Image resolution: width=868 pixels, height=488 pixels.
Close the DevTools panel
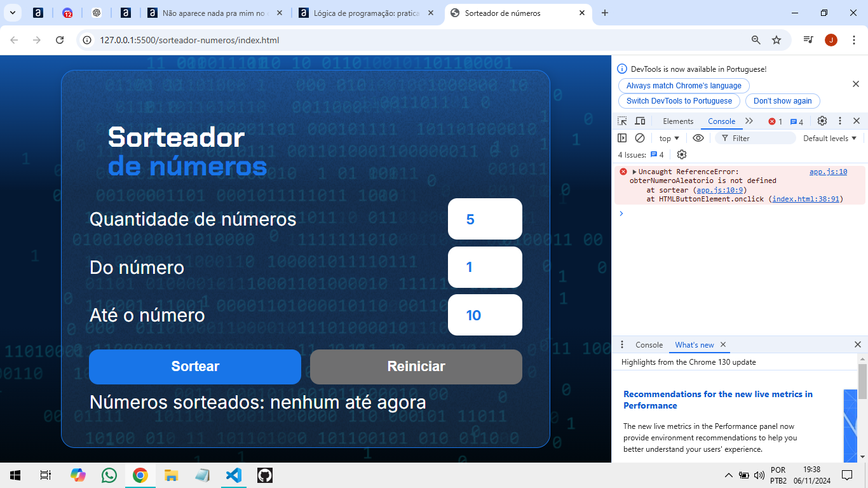point(857,121)
